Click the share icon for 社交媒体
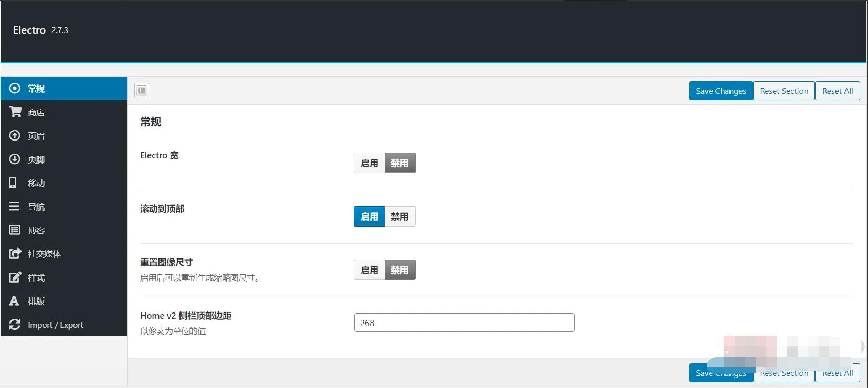This screenshot has width=868, height=388. pos(15,253)
